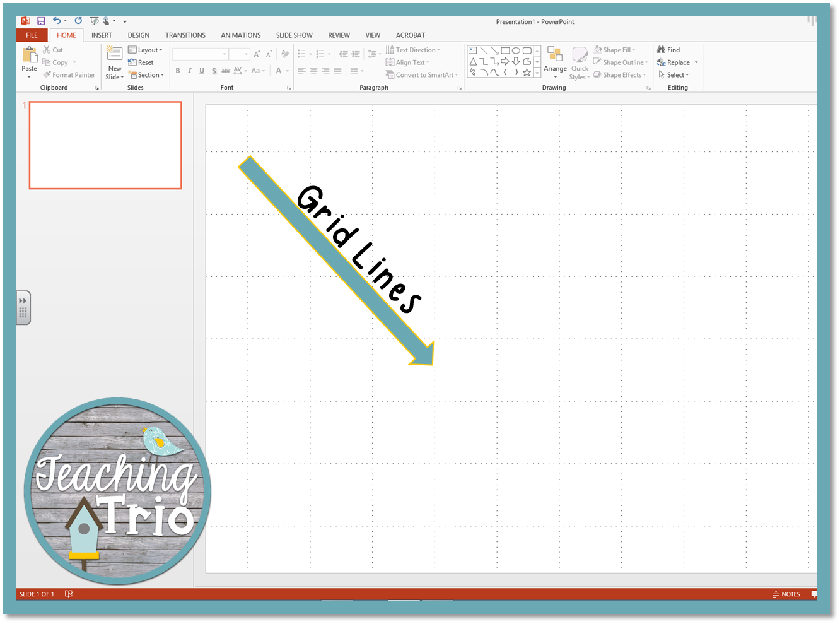Select the Oval shape tool
This screenshot has height=624, width=840.
517,50
